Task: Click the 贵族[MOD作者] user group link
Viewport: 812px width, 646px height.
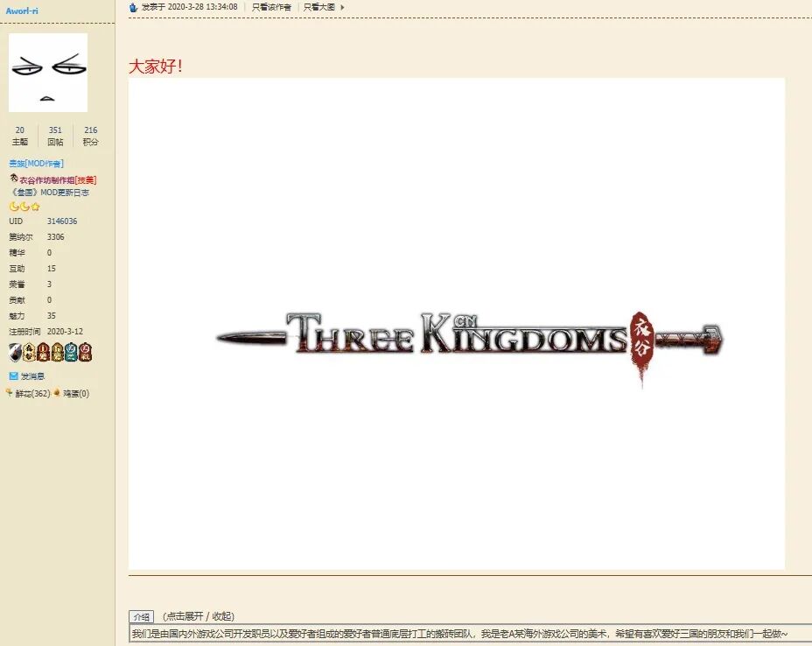Action: tap(36, 164)
